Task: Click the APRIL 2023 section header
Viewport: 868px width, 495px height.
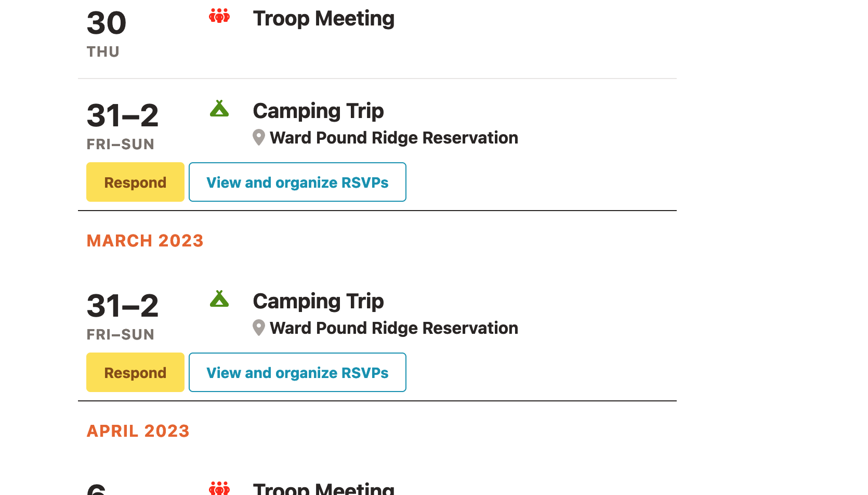Action: coord(138,431)
